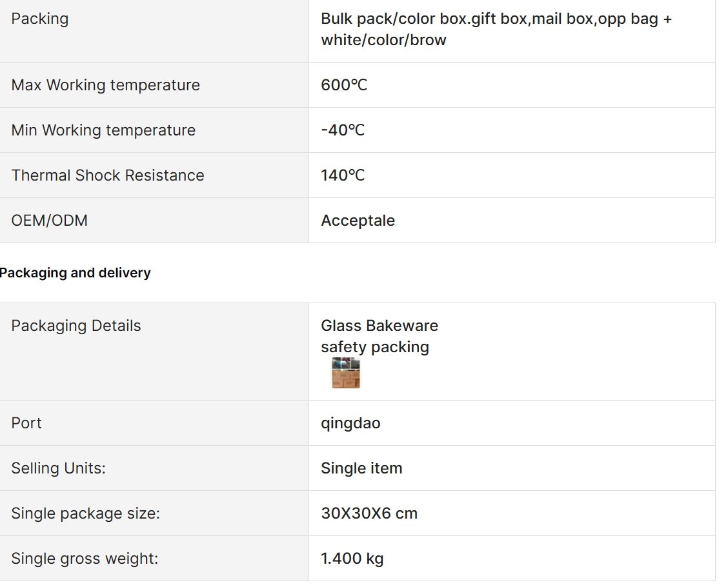Click the 140℃ value

click(343, 175)
